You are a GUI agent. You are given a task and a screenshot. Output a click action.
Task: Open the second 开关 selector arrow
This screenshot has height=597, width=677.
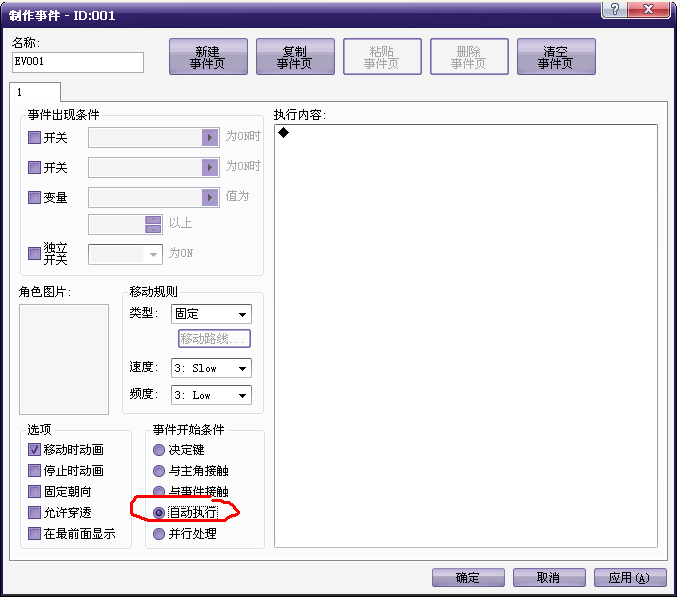coord(210,167)
